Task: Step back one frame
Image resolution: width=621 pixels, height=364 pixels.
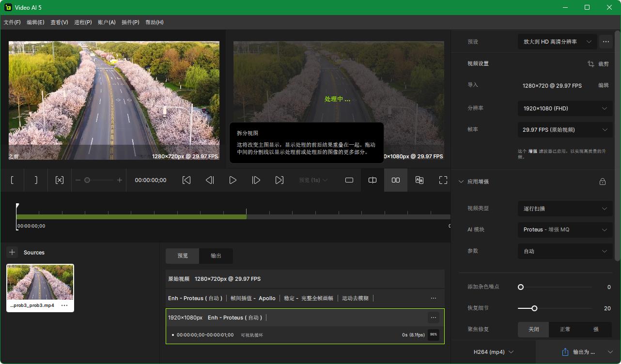Action: tap(210, 180)
